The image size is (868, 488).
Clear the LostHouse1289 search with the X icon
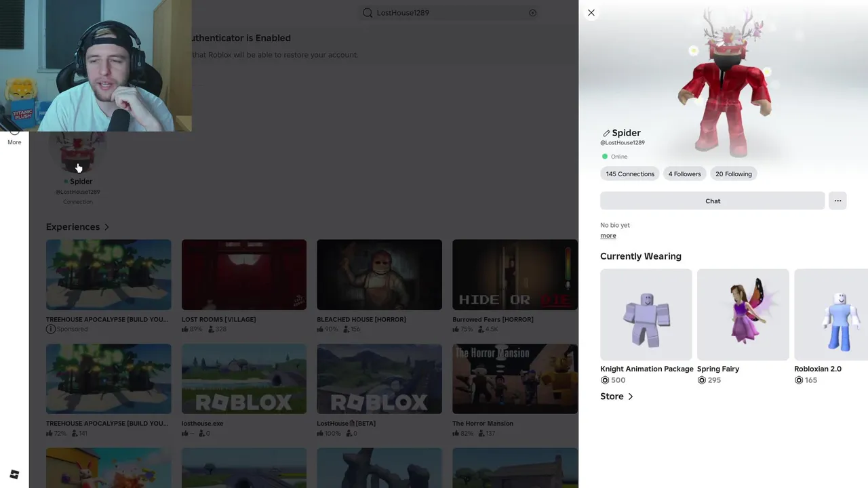point(532,13)
